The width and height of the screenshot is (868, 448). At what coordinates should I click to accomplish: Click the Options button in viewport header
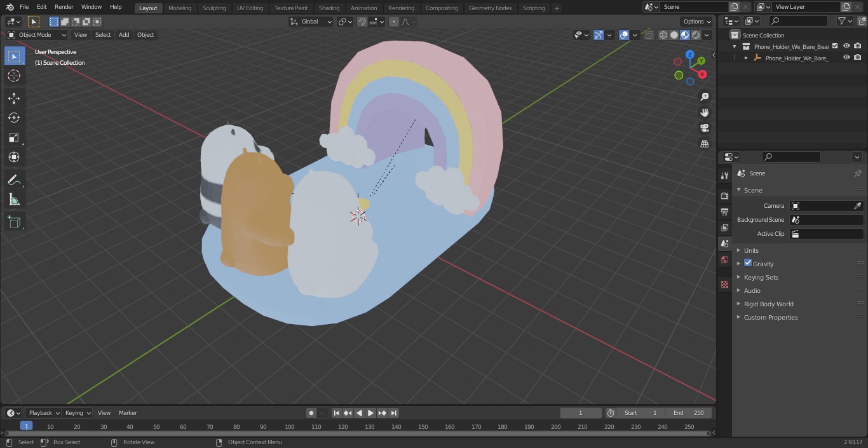697,22
